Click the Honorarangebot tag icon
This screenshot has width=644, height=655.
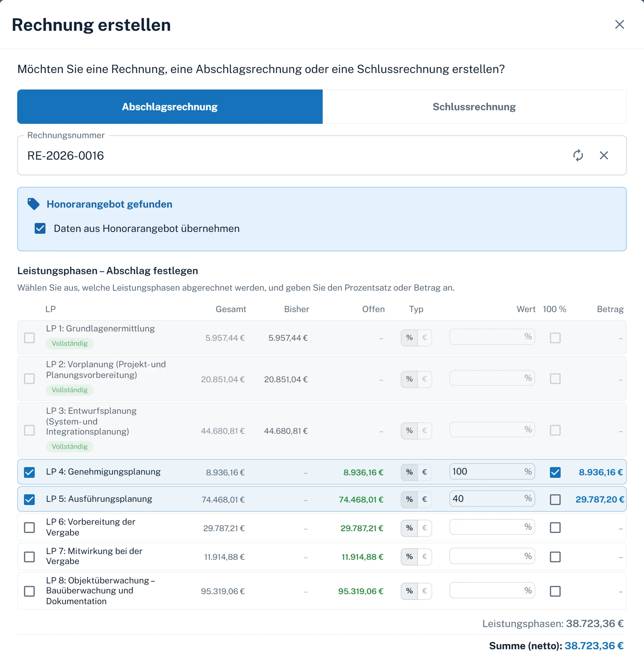[34, 204]
